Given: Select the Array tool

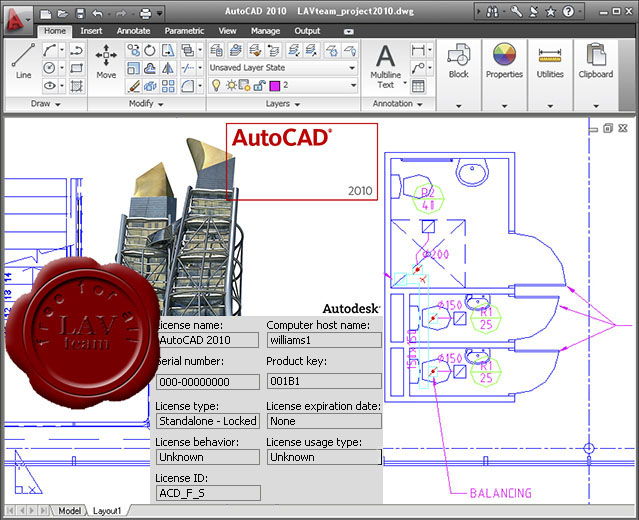Looking at the screenshot, I should [167, 86].
